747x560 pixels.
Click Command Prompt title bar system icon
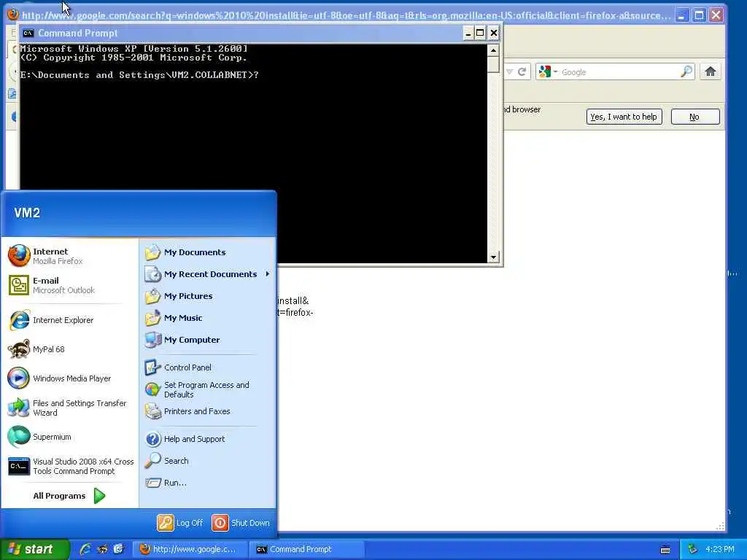[x=28, y=33]
